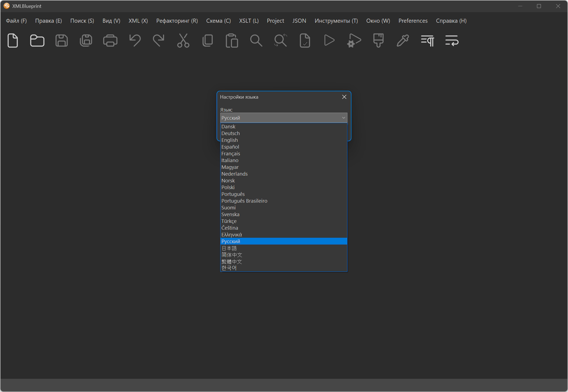Select Svenska in the language list

(284, 214)
